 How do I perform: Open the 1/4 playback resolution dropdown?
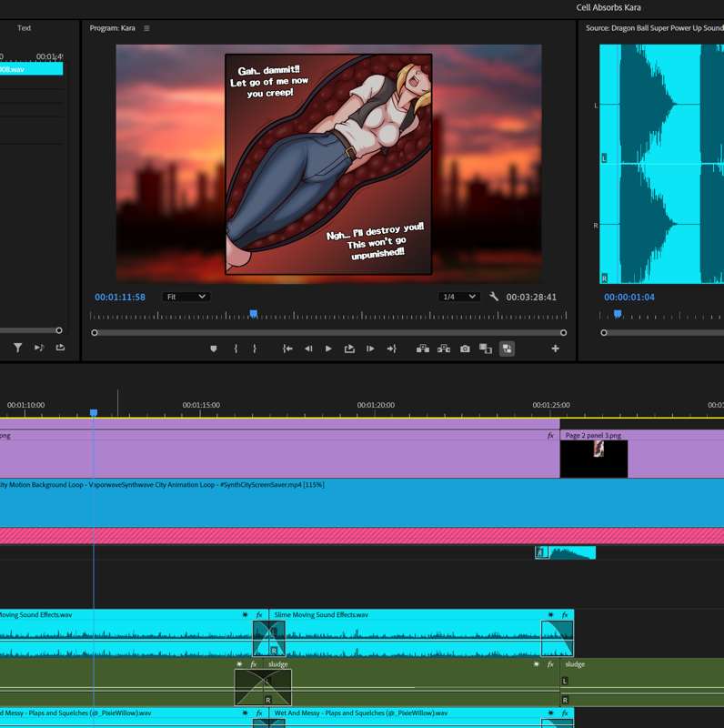point(459,297)
